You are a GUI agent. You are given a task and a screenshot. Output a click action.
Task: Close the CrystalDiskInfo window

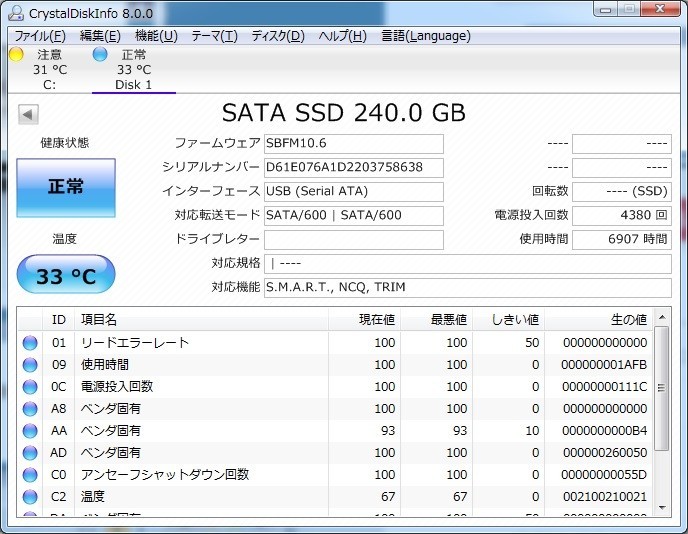click(660, 9)
